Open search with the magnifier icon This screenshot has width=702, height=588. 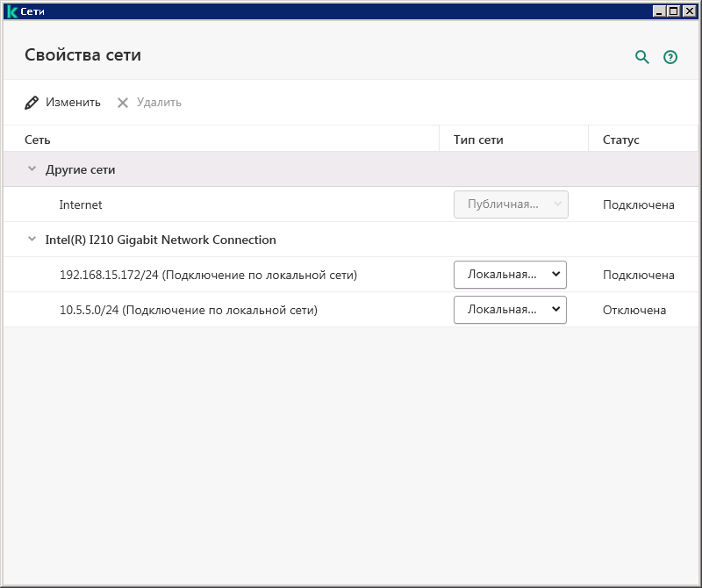pyautogui.click(x=642, y=57)
